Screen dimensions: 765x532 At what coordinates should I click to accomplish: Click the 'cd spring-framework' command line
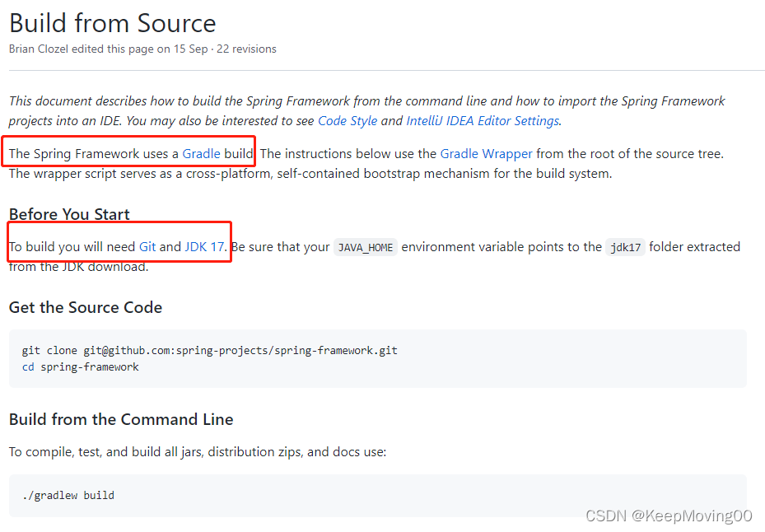(81, 367)
